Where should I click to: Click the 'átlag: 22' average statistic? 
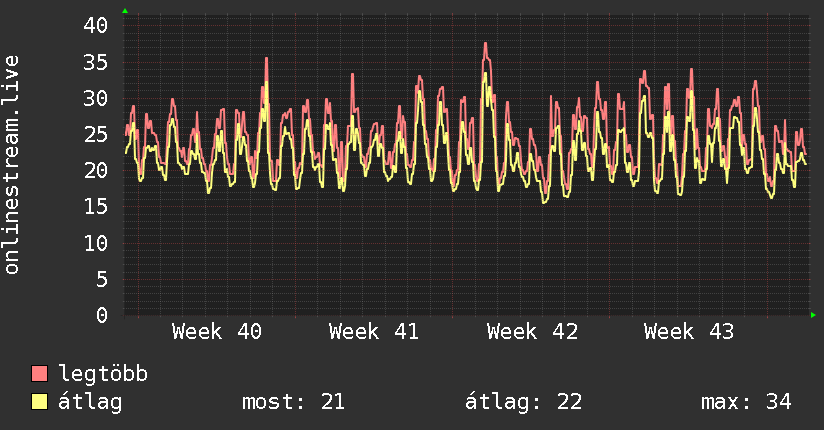click(524, 402)
